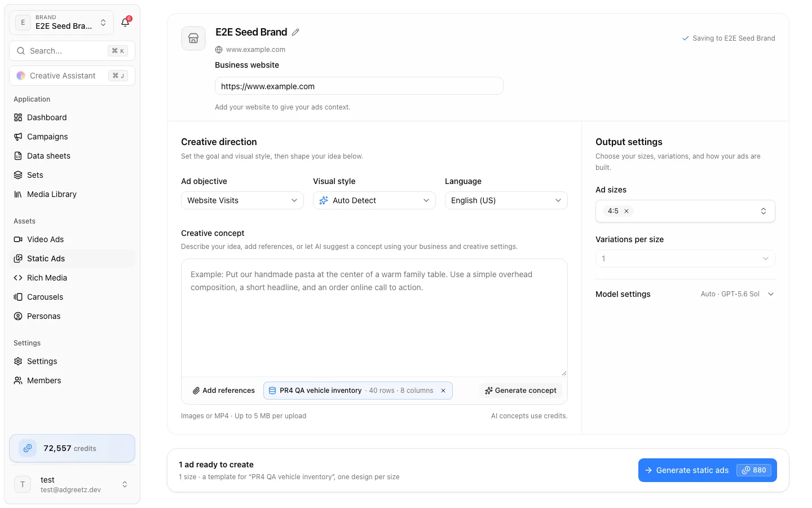Open the Ad sizes selector
Screen dimensions: 812x508
(x=685, y=211)
